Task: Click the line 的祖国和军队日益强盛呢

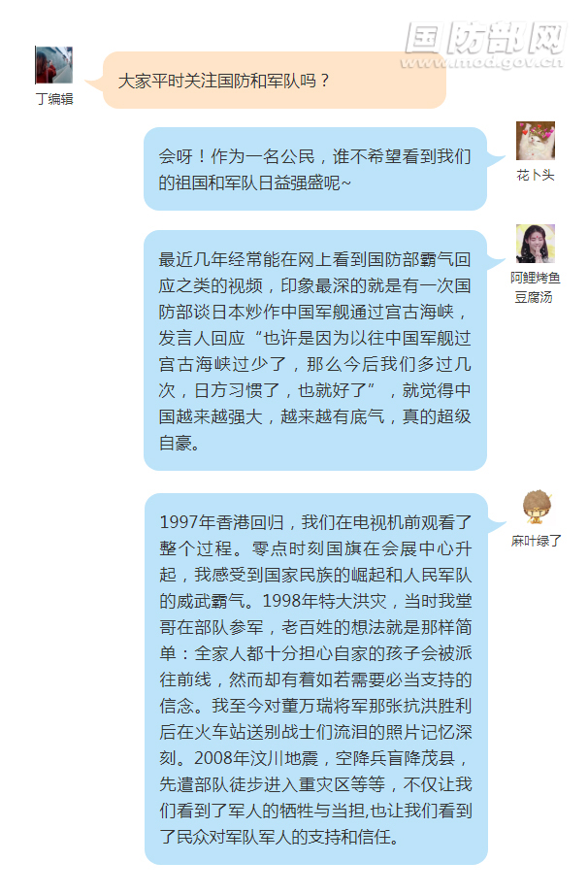Action: tap(254, 182)
